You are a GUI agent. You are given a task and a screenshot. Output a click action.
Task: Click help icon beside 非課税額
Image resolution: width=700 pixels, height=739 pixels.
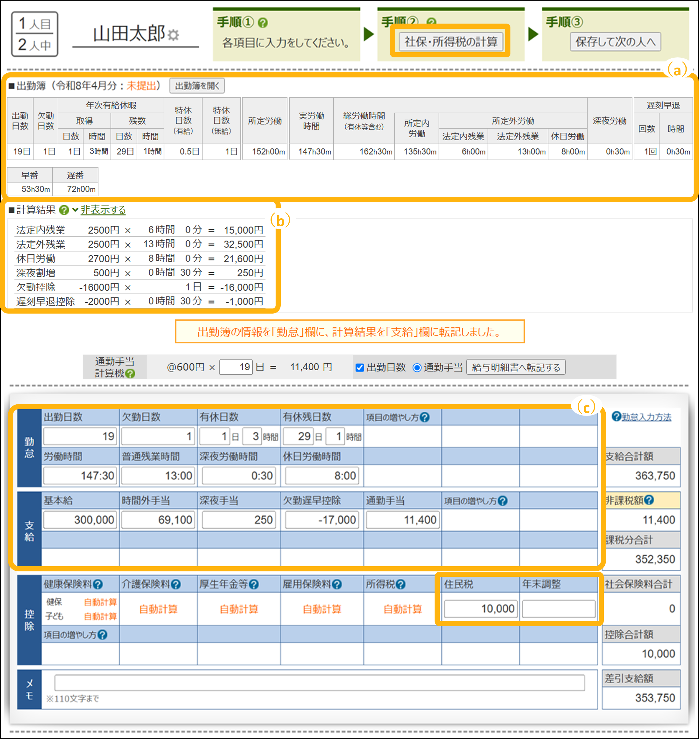pos(649,500)
